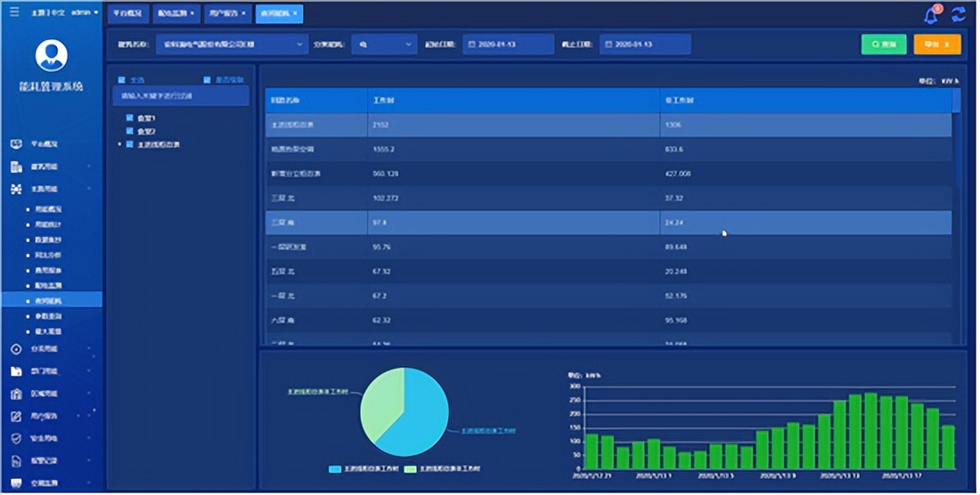This screenshot has height=495, width=980.
Task: Toggle the second tree item checkbox
Action: [x=130, y=131]
